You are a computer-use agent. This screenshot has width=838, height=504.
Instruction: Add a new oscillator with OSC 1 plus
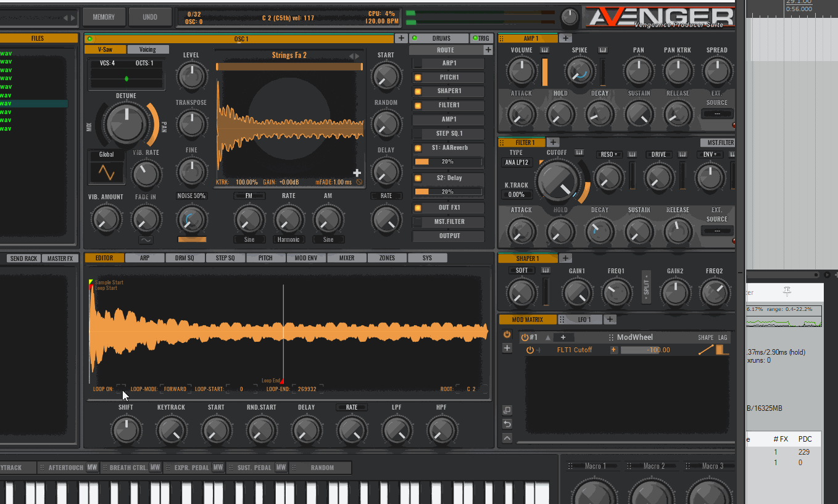click(401, 38)
